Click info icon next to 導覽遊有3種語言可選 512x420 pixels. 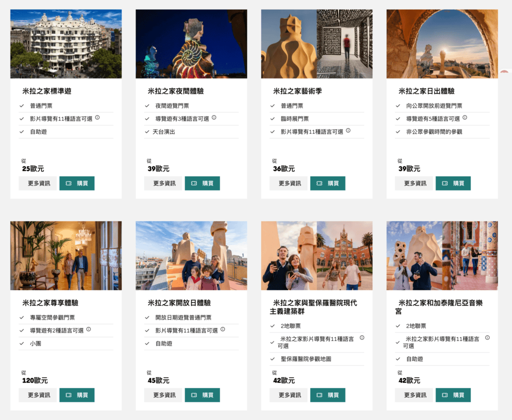214,117
